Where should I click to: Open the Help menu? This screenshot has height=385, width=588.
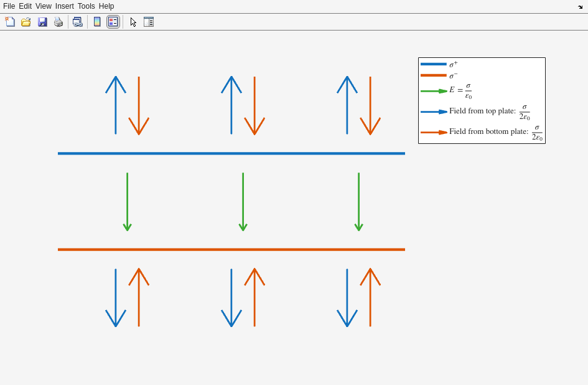click(106, 6)
